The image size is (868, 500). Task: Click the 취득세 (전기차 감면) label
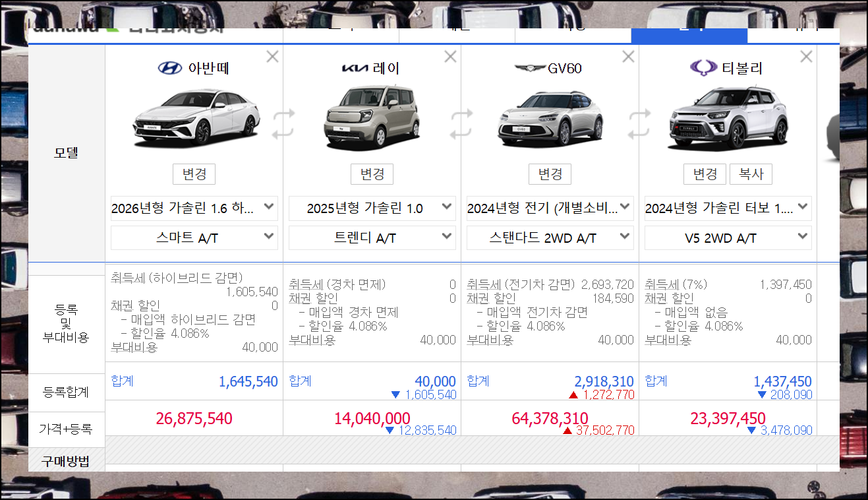pyautogui.click(x=522, y=284)
